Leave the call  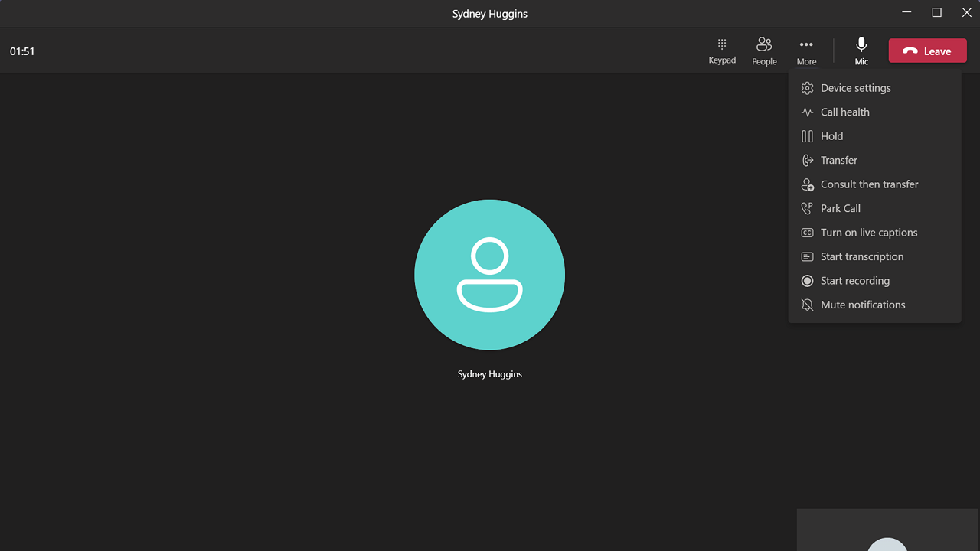(x=928, y=51)
